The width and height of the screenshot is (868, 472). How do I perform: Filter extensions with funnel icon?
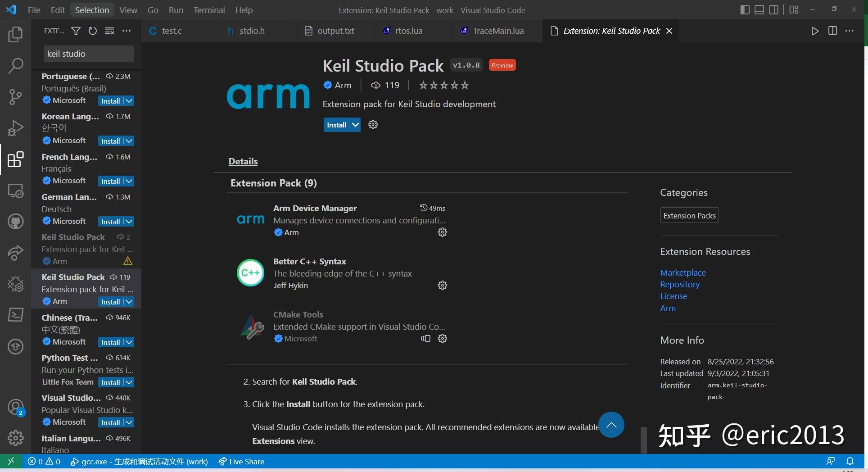[x=76, y=31]
